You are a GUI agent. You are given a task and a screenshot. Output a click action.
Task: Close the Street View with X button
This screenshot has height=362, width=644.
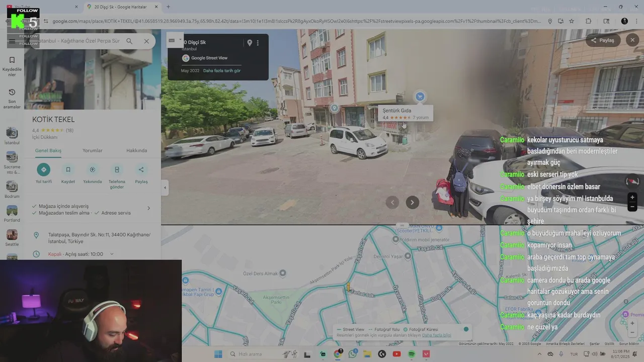click(632, 40)
